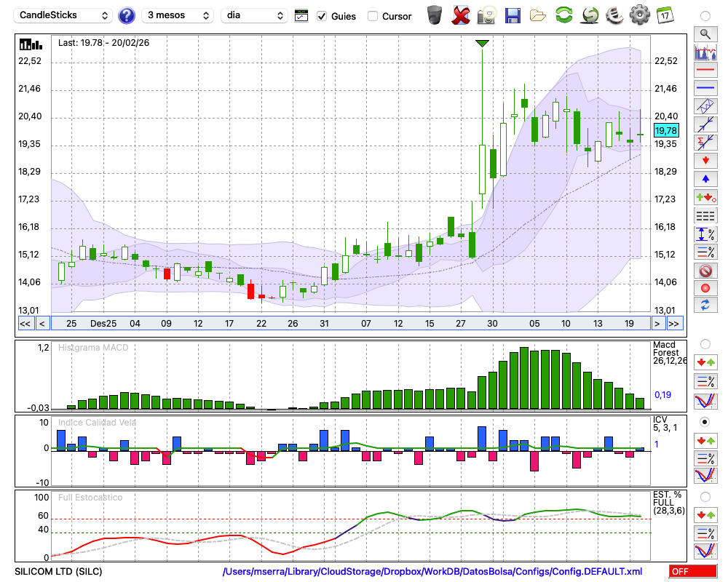Click the blue floppy disk save icon
Viewport: 728px width, 582px height.
pyautogui.click(x=513, y=15)
